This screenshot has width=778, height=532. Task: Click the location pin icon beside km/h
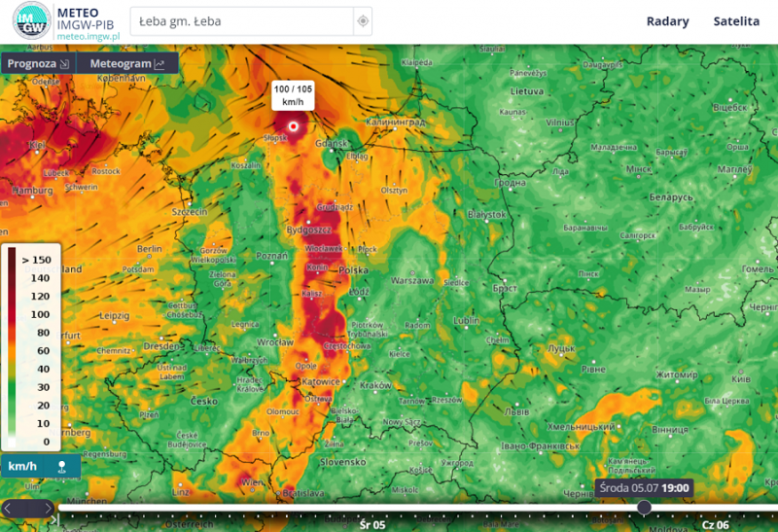pyautogui.click(x=62, y=466)
